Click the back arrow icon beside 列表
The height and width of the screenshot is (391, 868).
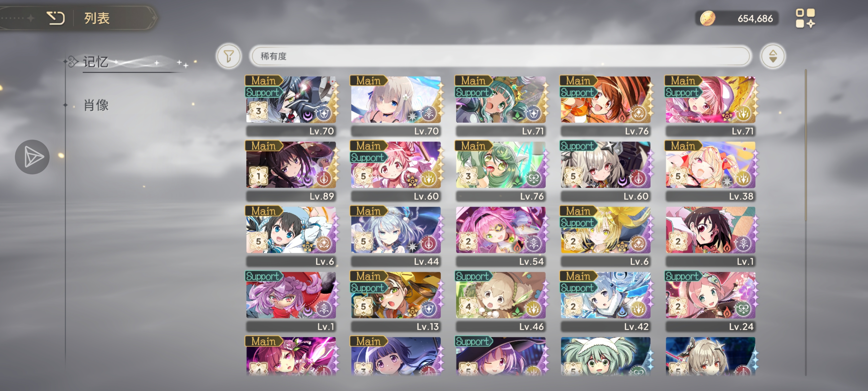click(x=55, y=18)
